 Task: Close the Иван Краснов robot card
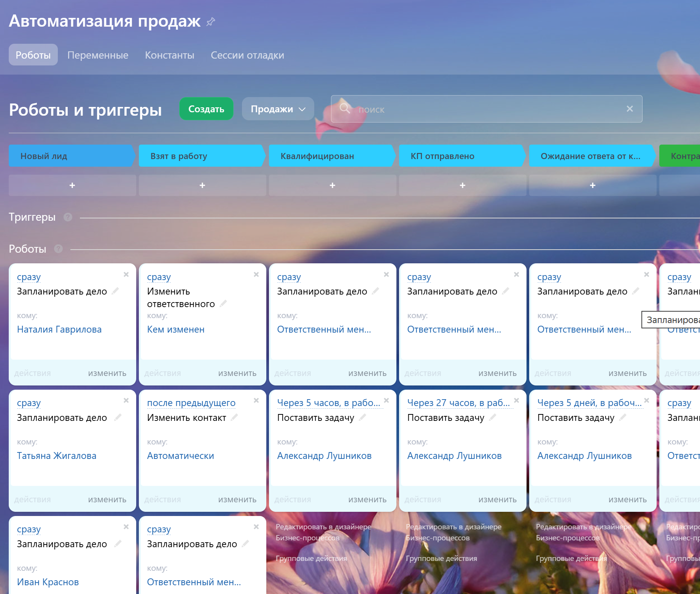tap(126, 527)
